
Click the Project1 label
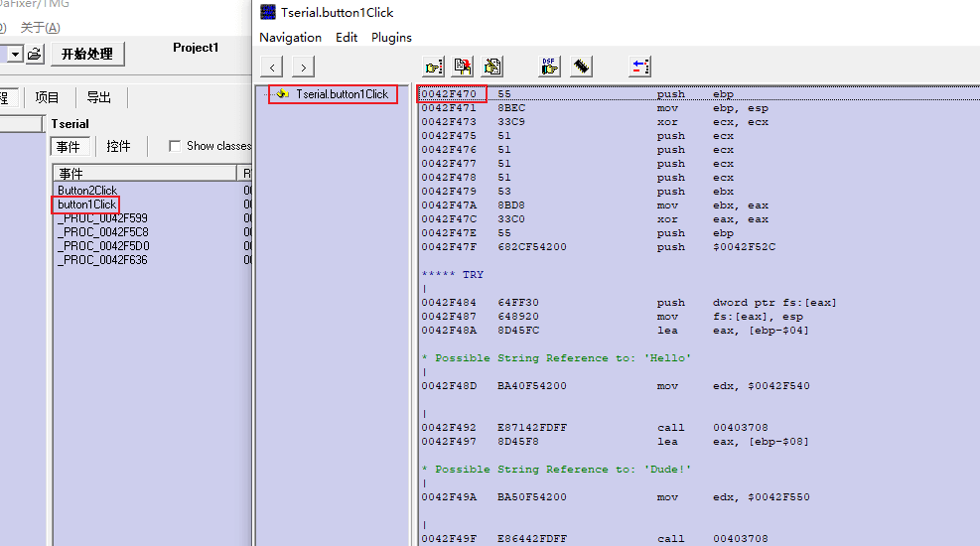[196, 48]
